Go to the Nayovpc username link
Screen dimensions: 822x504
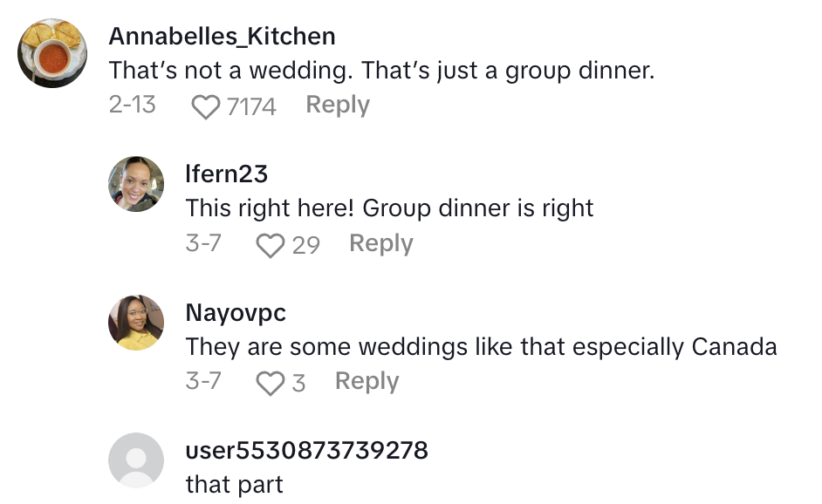pyautogui.click(x=236, y=312)
